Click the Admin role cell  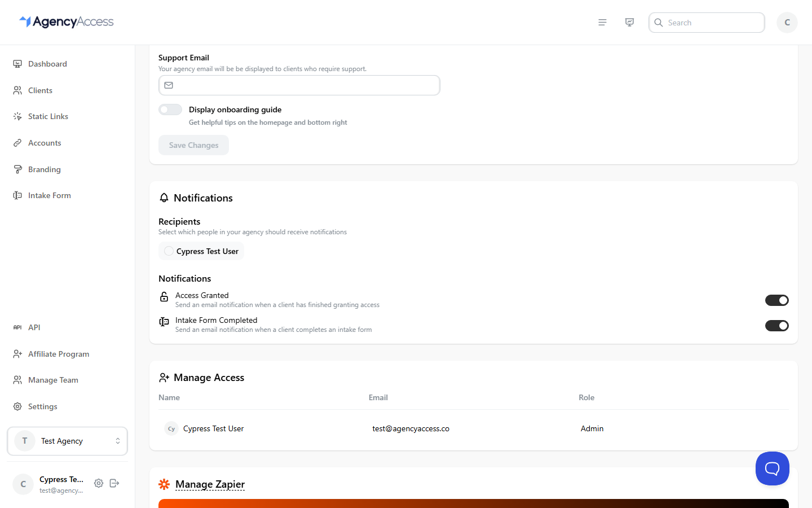tap(592, 428)
